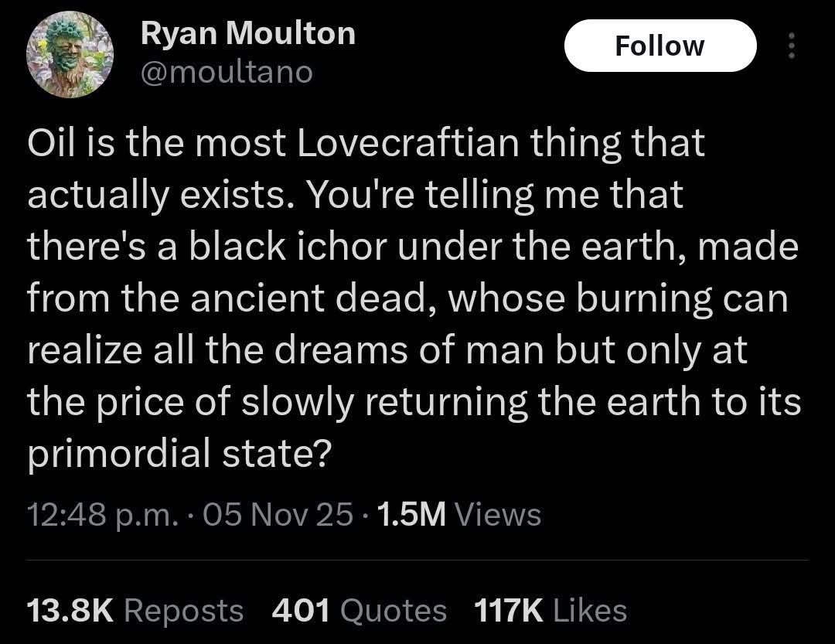The height and width of the screenshot is (644, 835).
Task: See the 117K Likes list
Action: click(549, 610)
